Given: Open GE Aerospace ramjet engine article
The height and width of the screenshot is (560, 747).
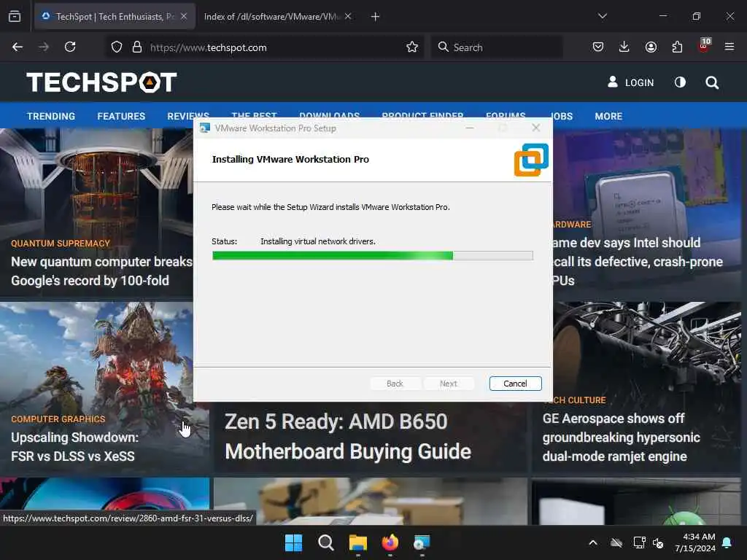Looking at the screenshot, I should coord(622,437).
